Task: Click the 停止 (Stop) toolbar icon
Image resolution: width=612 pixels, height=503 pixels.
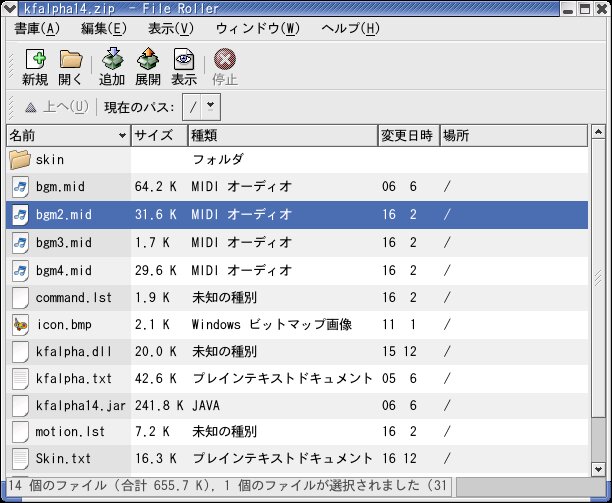Action: (x=225, y=59)
